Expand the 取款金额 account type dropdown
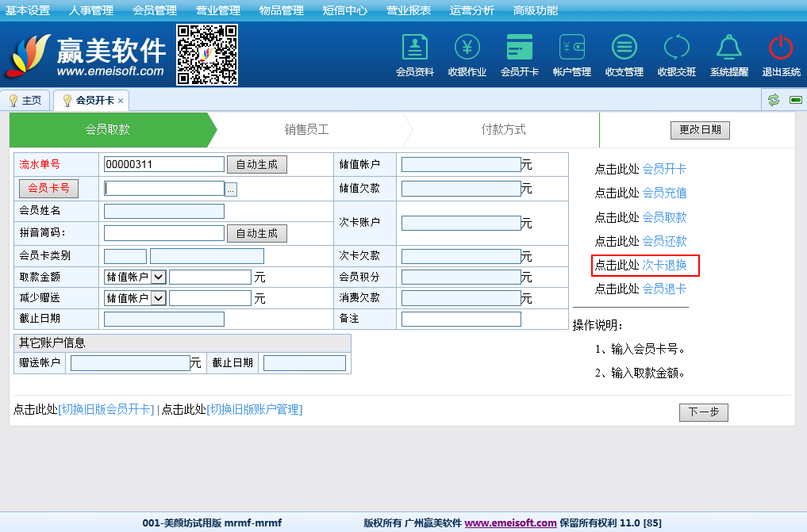807x532 pixels. pyautogui.click(x=158, y=277)
